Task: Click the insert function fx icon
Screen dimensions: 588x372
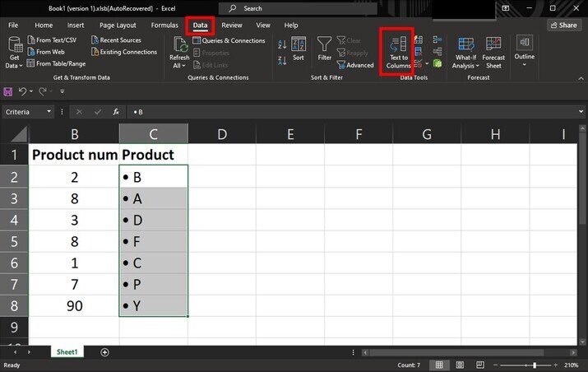Action: [116, 112]
